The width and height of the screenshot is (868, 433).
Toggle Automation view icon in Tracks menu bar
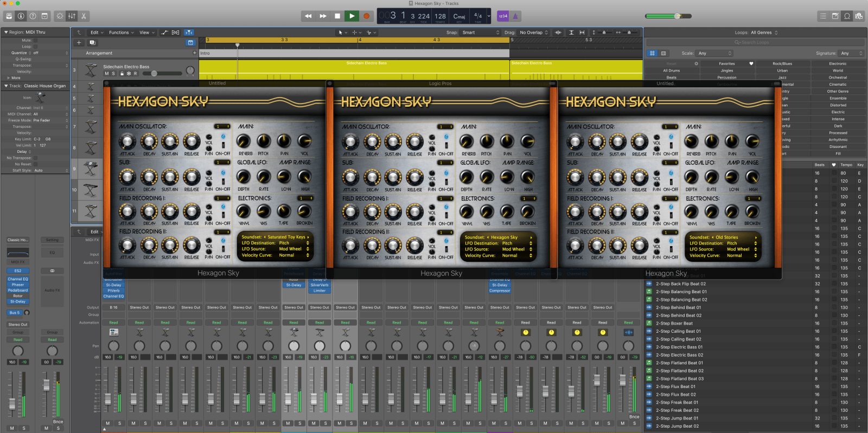pos(164,33)
